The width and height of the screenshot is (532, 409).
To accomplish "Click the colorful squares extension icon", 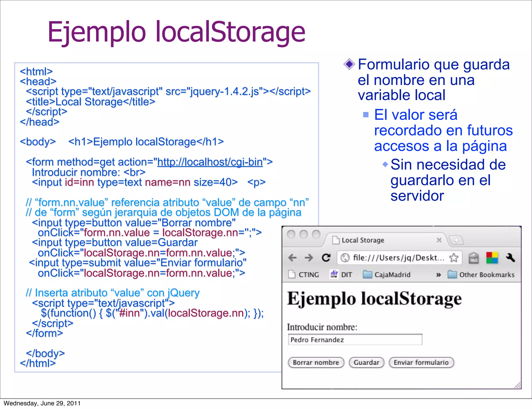I will coord(492,258).
